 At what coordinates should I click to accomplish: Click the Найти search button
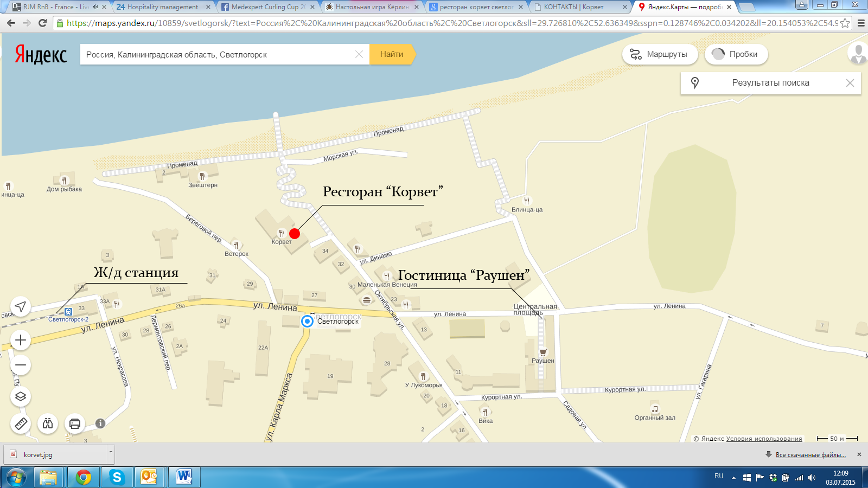pyautogui.click(x=392, y=54)
